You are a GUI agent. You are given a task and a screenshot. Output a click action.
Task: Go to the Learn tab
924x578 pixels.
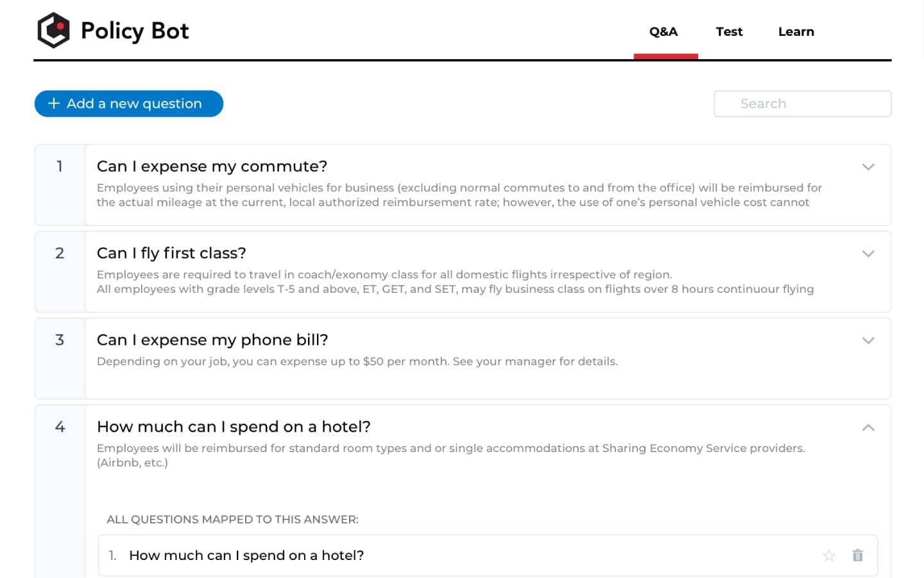pyautogui.click(x=796, y=31)
